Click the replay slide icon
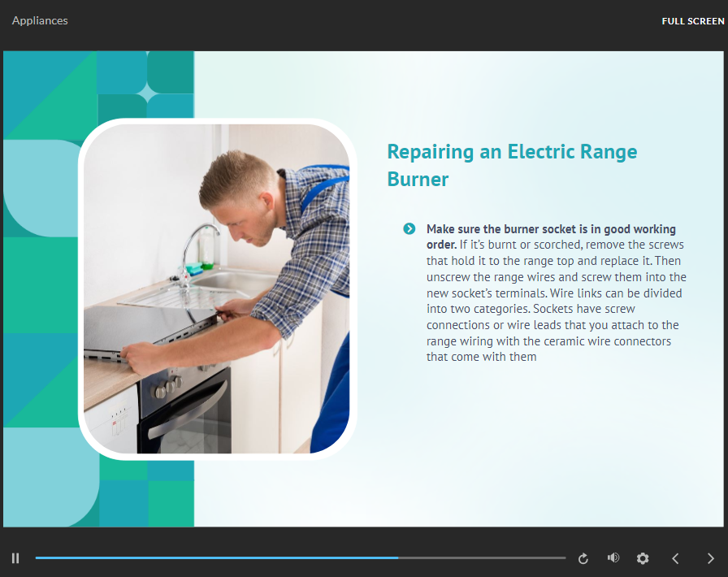This screenshot has height=577, width=728. click(x=583, y=558)
